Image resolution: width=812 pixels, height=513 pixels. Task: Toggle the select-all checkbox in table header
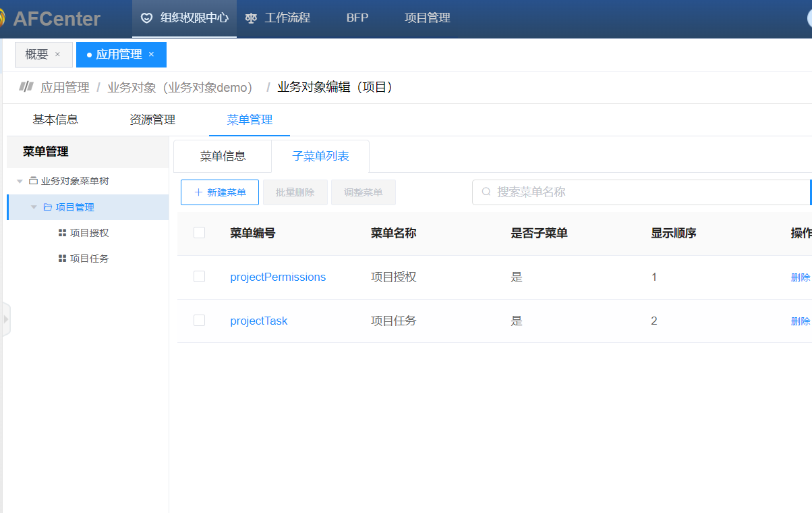pyautogui.click(x=199, y=233)
